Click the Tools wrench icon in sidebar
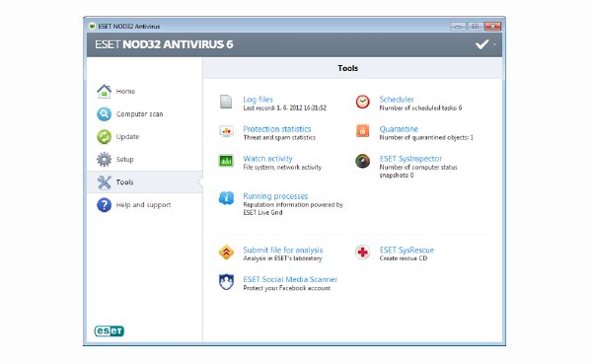Screen dimensions: 592x364 tap(104, 182)
